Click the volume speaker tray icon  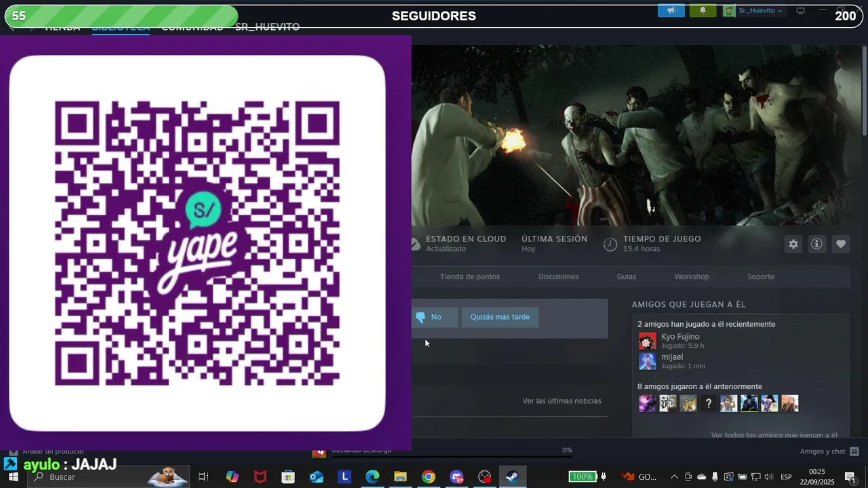click(768, 477)
